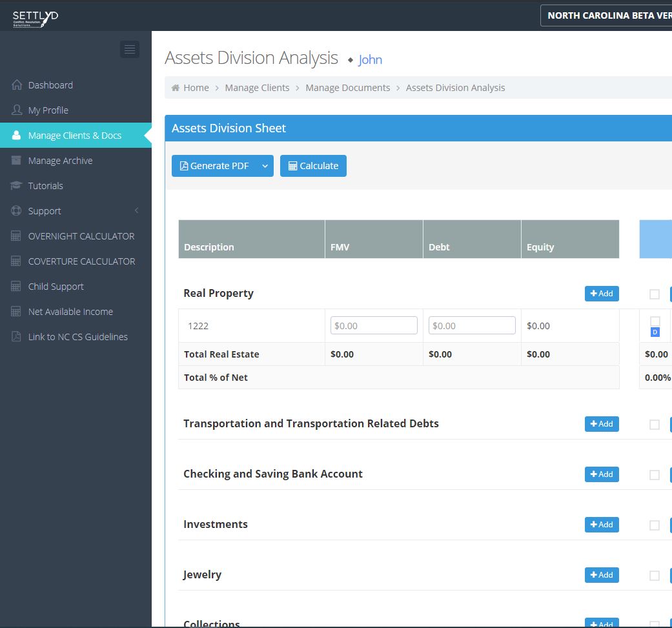The image size is (672, 628).
Task: Click the Manage Archive box icon
Action: coord(17,161)
